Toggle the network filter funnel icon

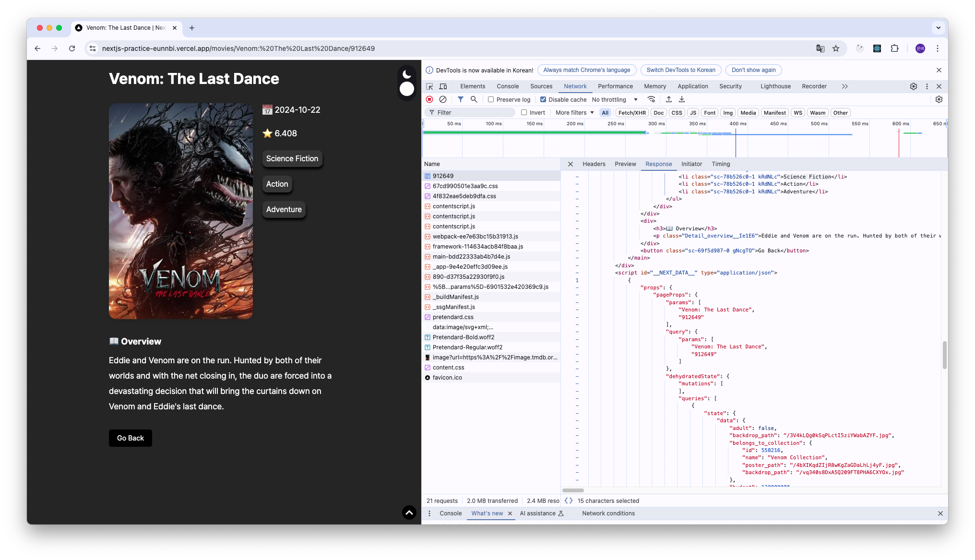pos(460,99)
